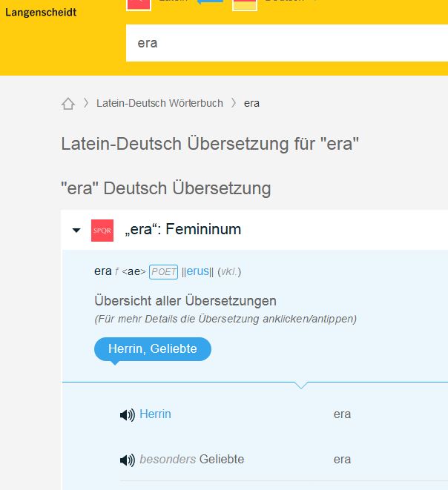Click the "era" breadcrumb item

(251, 103)
